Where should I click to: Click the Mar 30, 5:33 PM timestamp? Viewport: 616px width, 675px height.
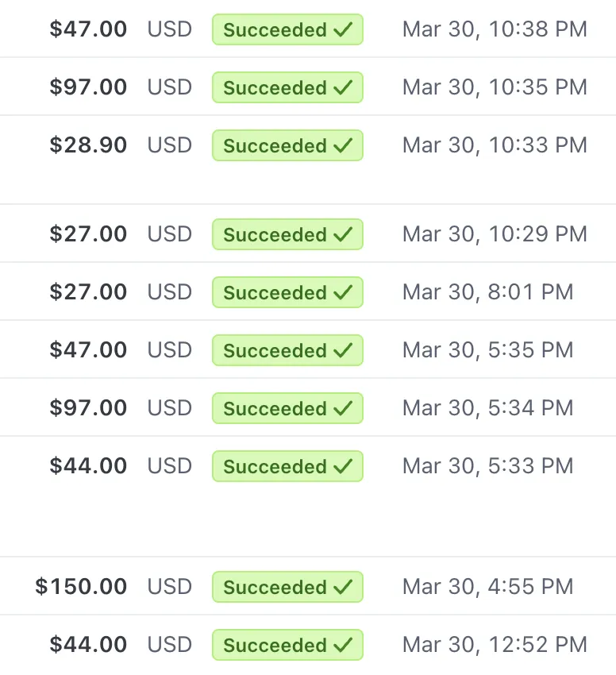point(487,466)
